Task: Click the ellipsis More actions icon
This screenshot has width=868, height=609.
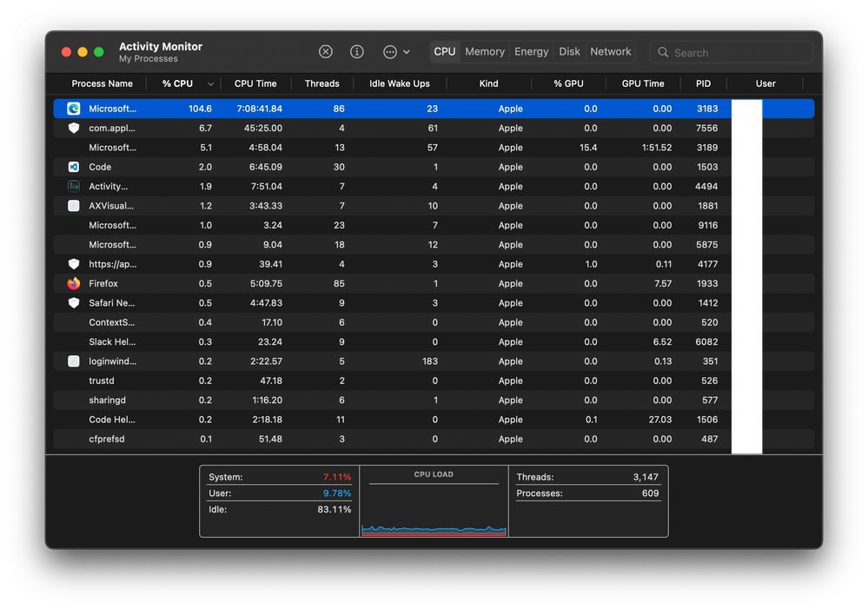Action: (390, 52)
